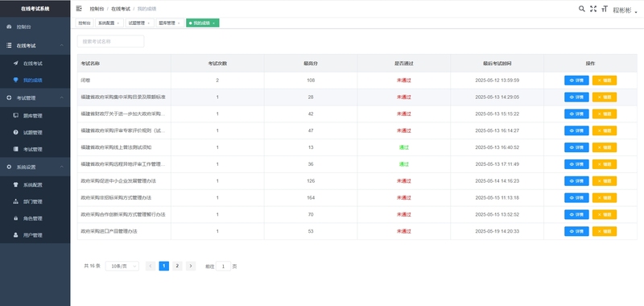Viewport: 644px width, 306px height.
Task: Open sidebar 在线考试 submenu item with paper-plane icon
Action: click(x=35, y=64)
